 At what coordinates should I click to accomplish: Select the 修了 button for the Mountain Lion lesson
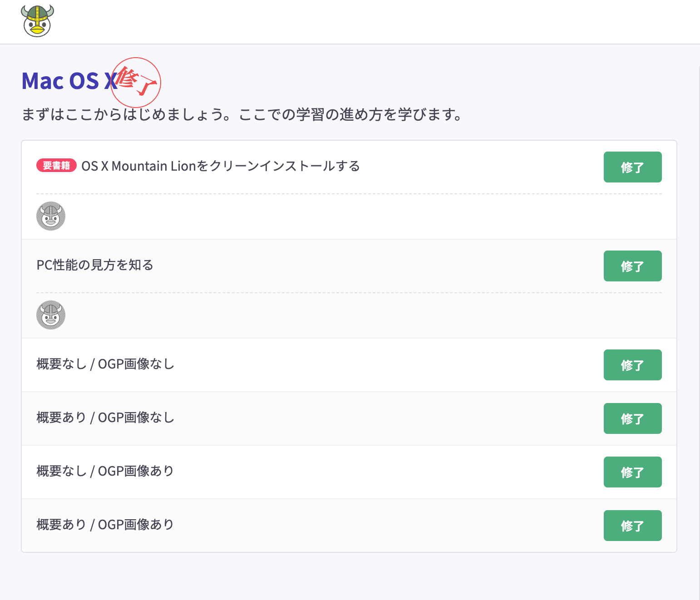[x=632, y=167]
